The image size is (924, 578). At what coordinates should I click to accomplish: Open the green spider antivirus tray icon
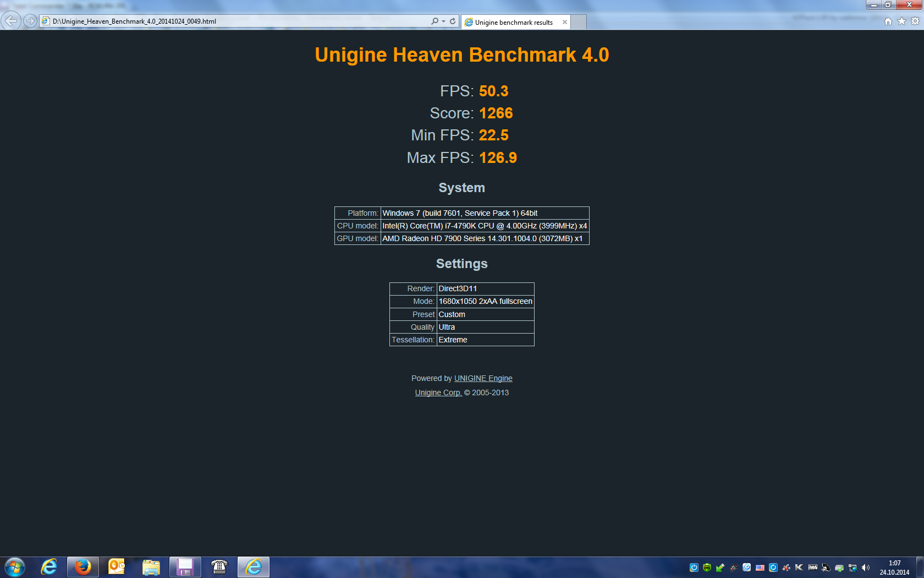707,568
